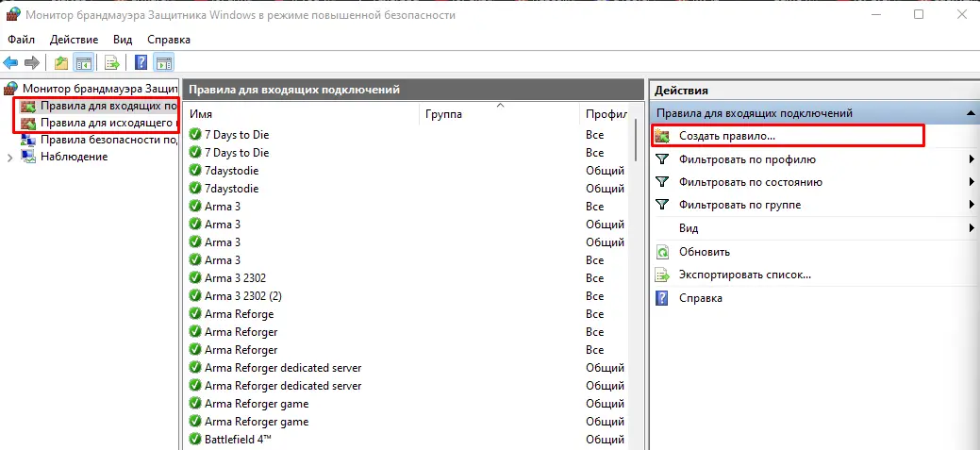Minimize the firewall monitor window
This screenshot has width=980, height=450.
(875, 14)
